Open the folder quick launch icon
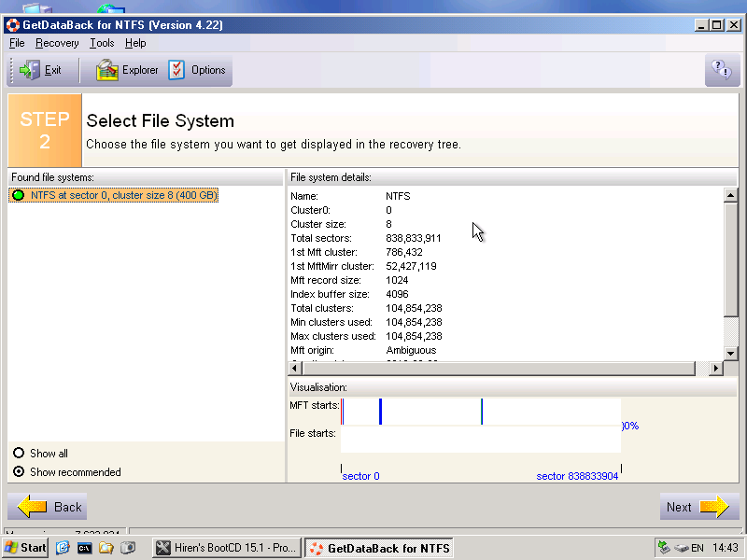Screen dimensions: 747x560 106,548
